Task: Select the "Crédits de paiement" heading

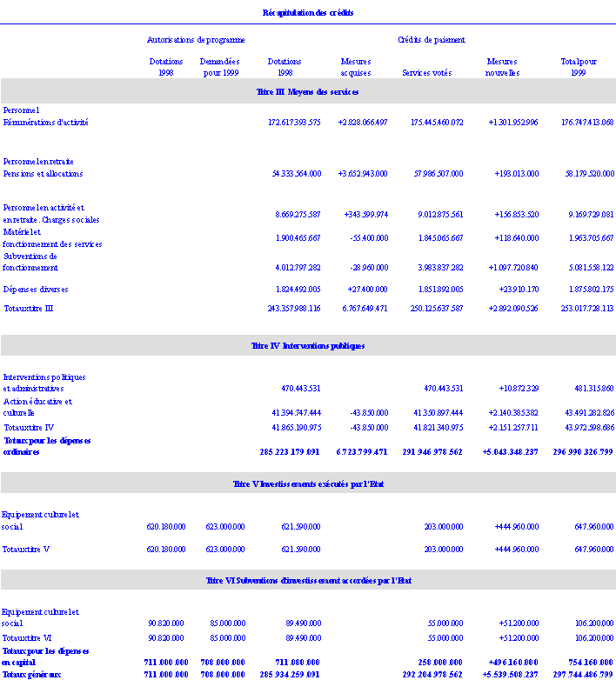Action: tap(431, 40)
